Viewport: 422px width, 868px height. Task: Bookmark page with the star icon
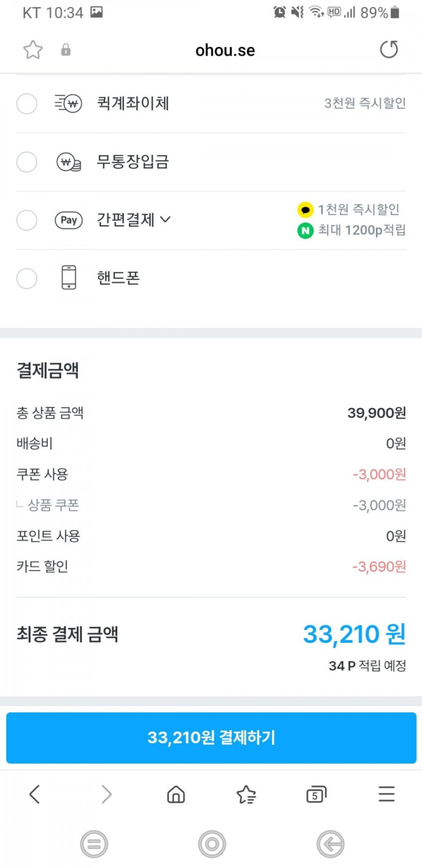coord(33,50)
